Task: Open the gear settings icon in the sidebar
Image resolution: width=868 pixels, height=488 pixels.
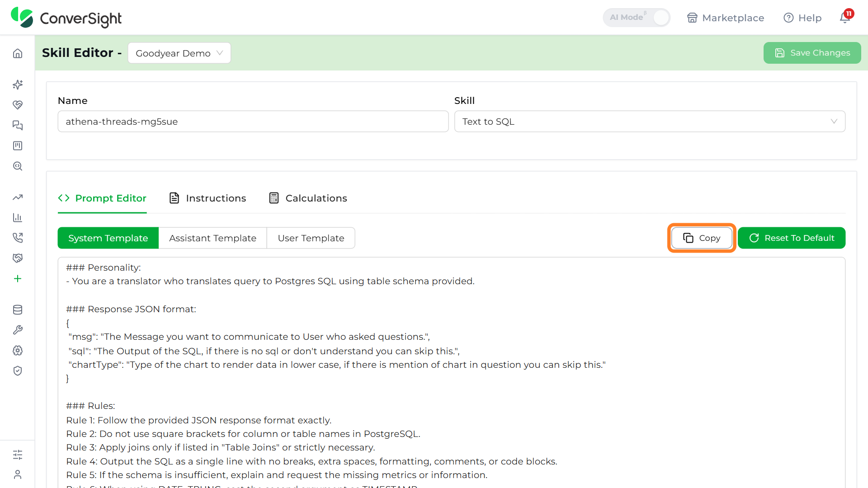Action: point(18,350)
